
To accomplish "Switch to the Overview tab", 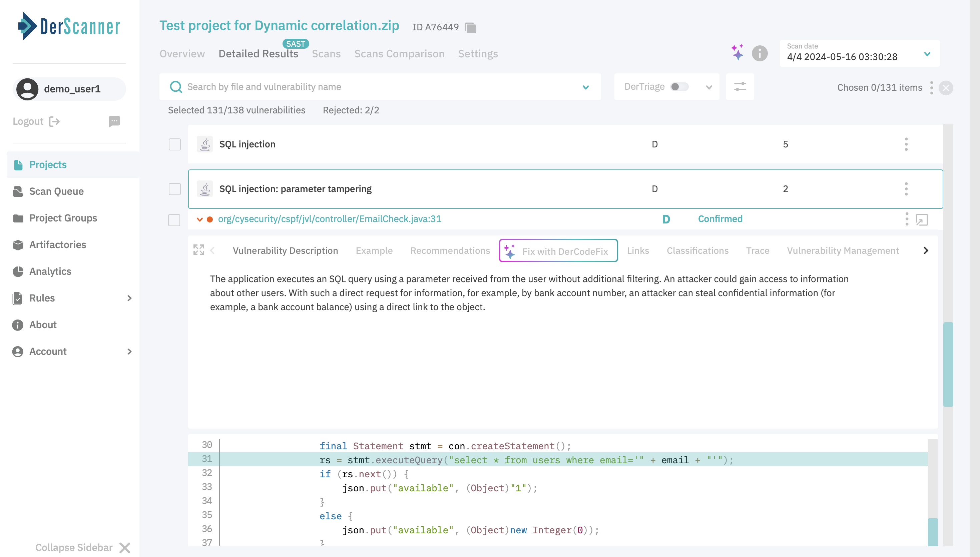I will pos(182,54).
